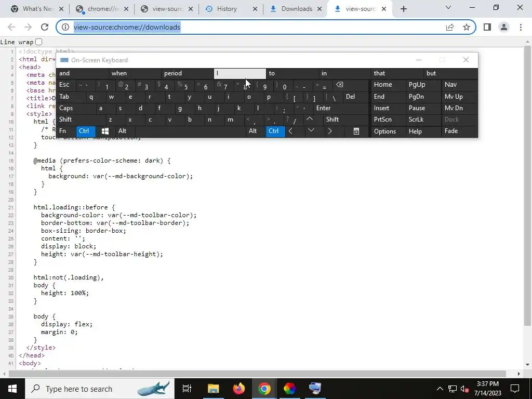Show hidden system tray icons
Viewport: 532px width, 399px height.
click(440, 389)
